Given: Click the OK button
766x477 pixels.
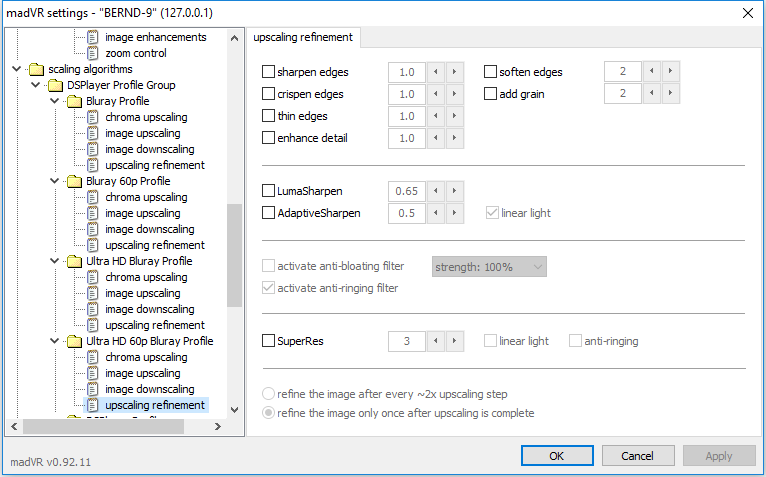Looking at the screenshot, I should point(557,455).
